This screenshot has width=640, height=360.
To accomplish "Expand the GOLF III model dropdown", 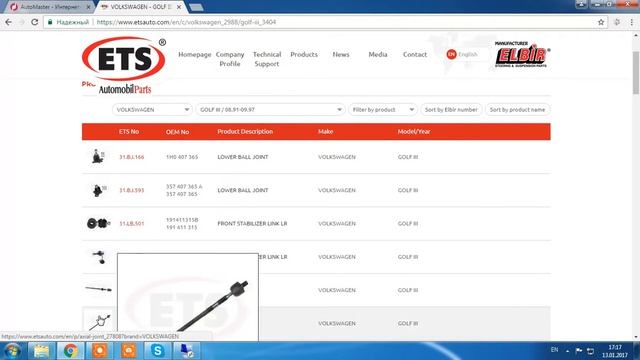I will coord(270,109).
